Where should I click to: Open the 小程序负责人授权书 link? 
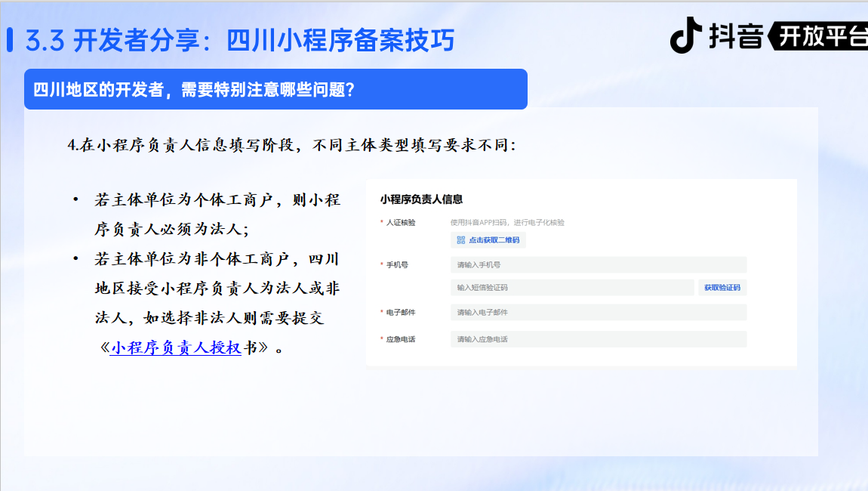click(x=175, y=348)
